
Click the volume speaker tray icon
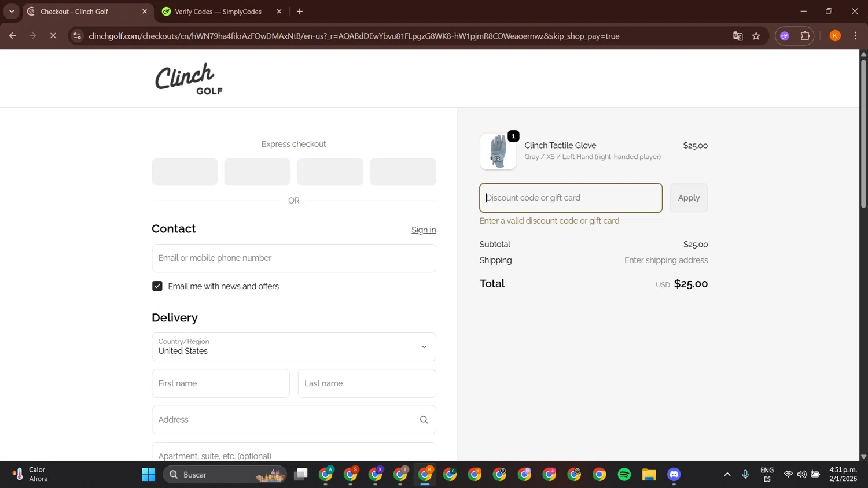(x=801, y=475)
